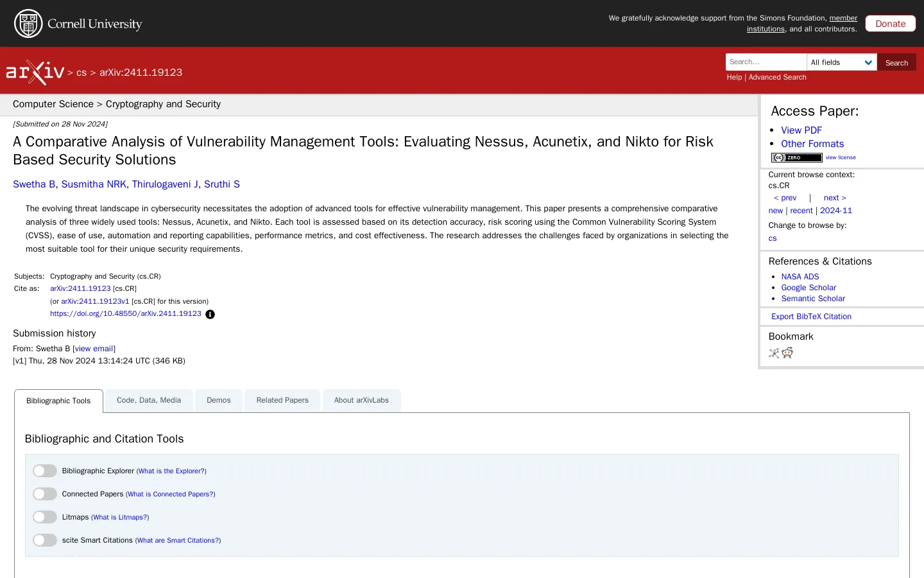Viewport: 924px width, 578px height.
Task: Click the CC Zero license badge
Action: (796, 157)
